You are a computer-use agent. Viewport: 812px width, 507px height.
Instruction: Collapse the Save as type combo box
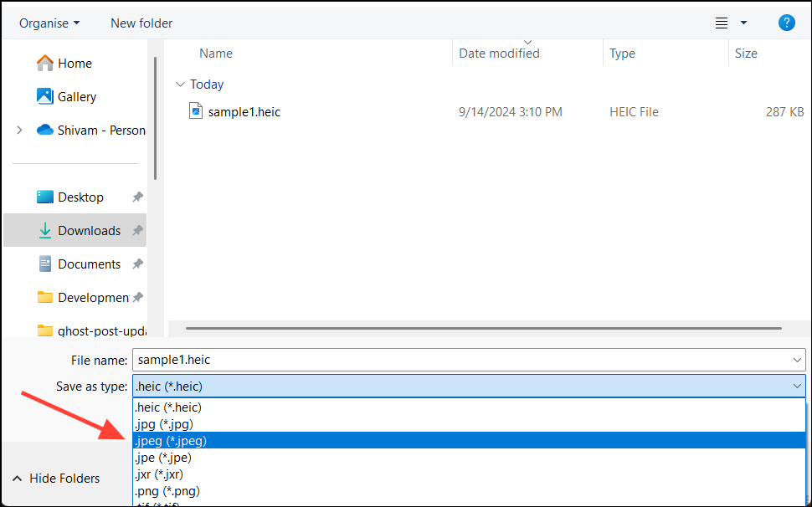tap(797, 387)
